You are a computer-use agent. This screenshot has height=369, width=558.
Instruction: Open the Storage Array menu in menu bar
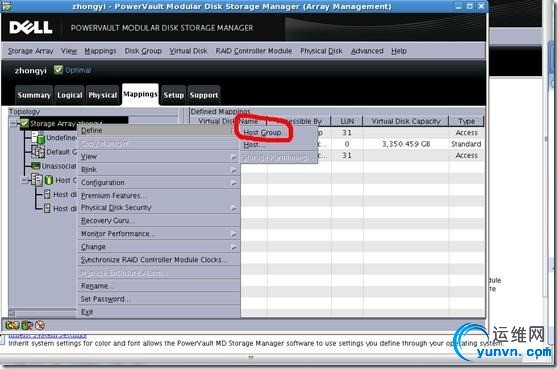31,51
